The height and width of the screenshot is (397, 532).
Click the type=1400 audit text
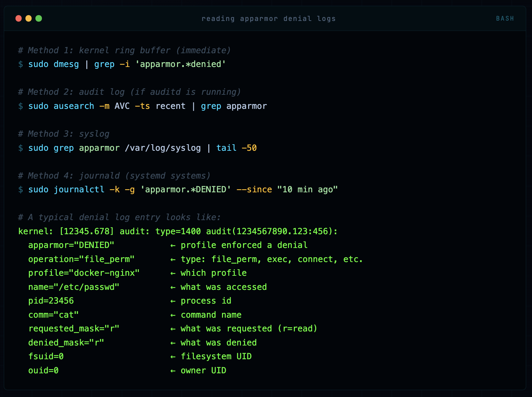click(x=178, y=231)
